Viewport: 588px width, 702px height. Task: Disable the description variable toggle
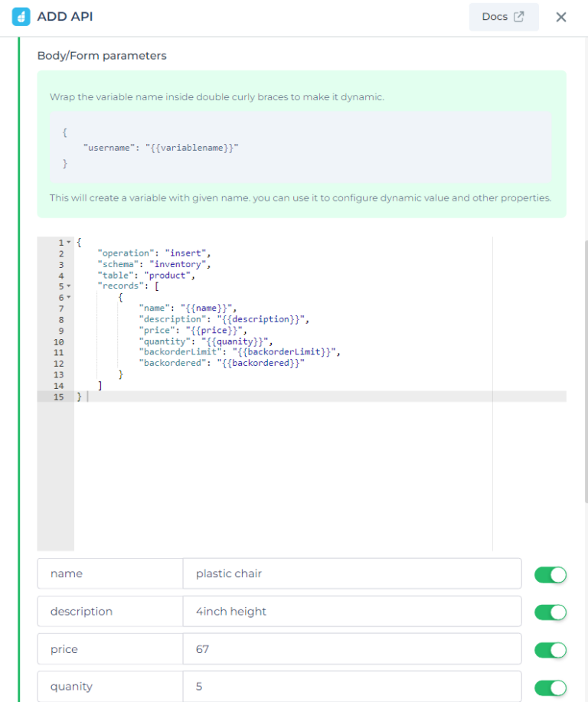tap(550, 612)
